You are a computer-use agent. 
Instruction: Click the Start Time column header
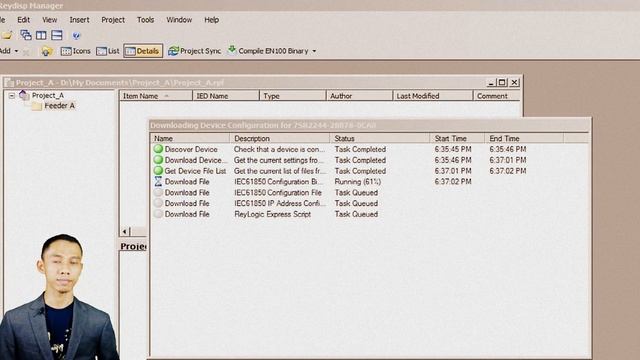(457, 138)
